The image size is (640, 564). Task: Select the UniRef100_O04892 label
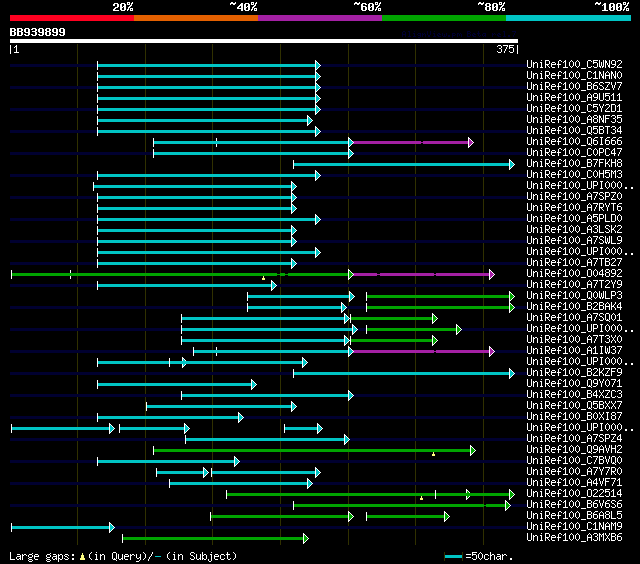tap(574, 274)
